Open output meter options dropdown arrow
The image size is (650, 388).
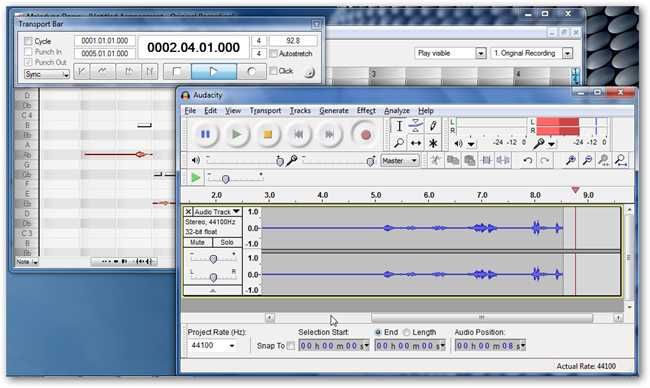tap(471, 144)
